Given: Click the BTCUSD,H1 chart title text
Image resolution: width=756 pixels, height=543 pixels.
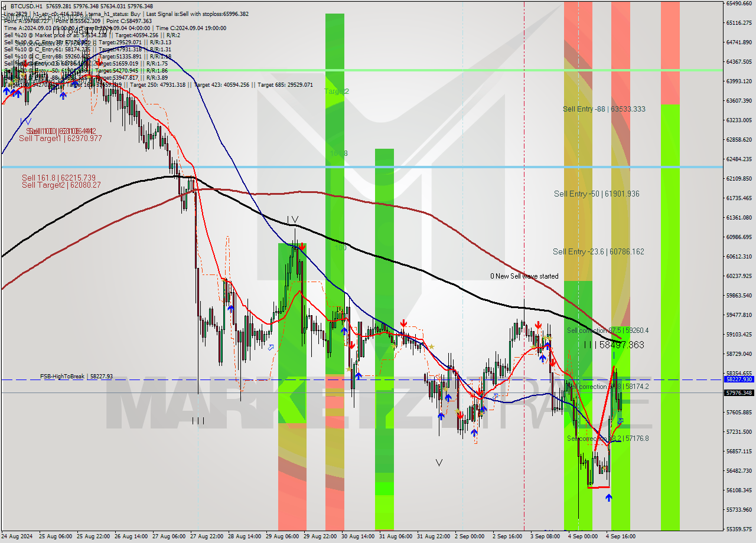Looking at the screenshot, I should (x=27, y=6).
